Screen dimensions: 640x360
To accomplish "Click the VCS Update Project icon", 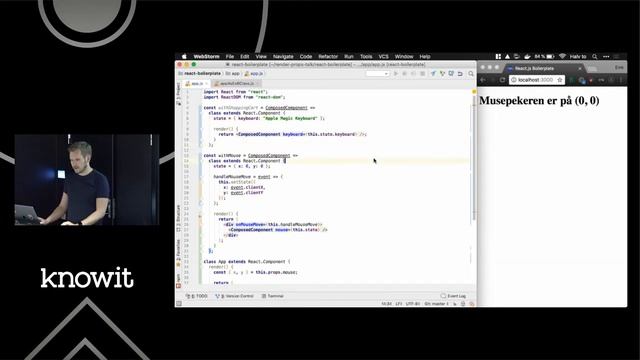I will tap(433, 73).
